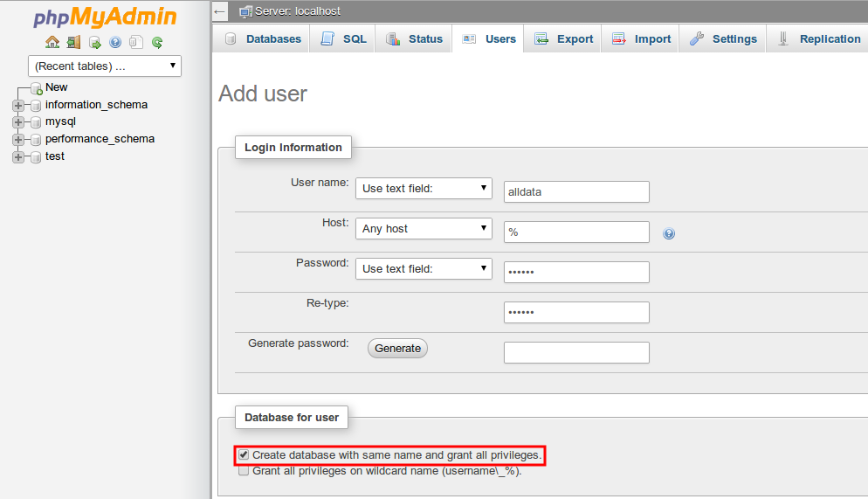Open the Users tab
868x499 pixels.
pos(487,38)
